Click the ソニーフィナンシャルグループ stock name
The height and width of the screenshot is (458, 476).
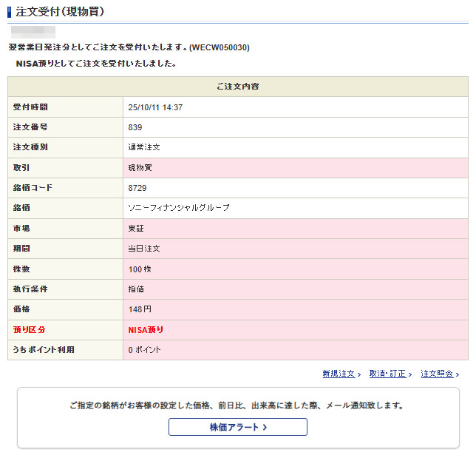pyautogui.click(x=179, y=208)
